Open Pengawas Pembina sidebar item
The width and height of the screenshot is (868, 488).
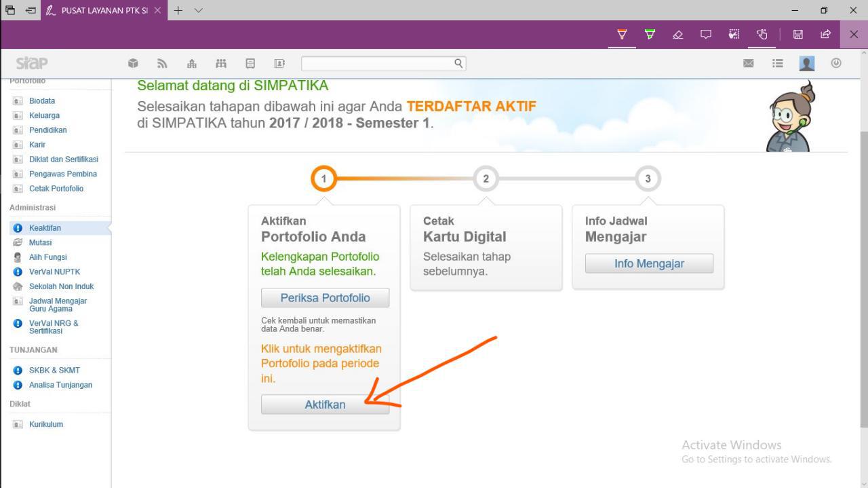(x=62, y=174)
